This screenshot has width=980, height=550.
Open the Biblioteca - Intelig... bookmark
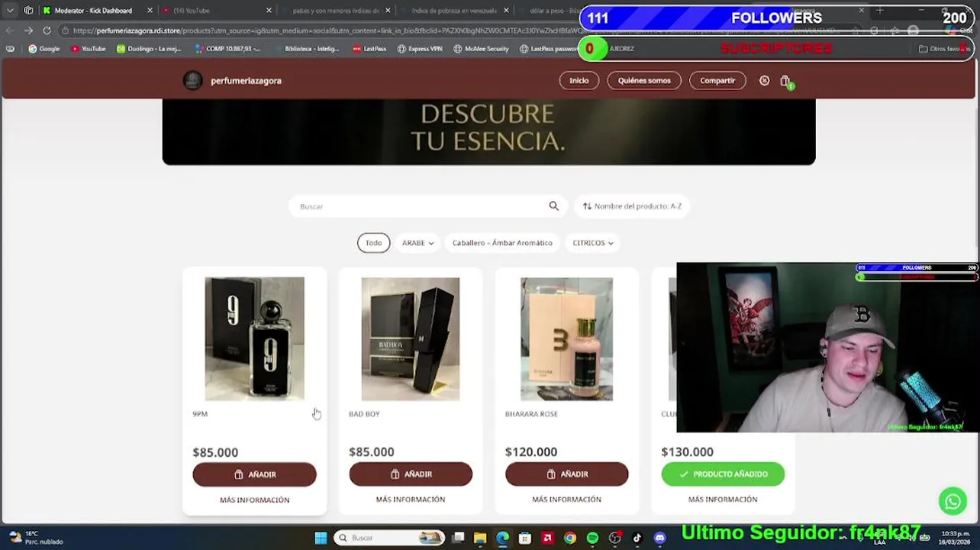pyautogui.click(x=307, y=49)
